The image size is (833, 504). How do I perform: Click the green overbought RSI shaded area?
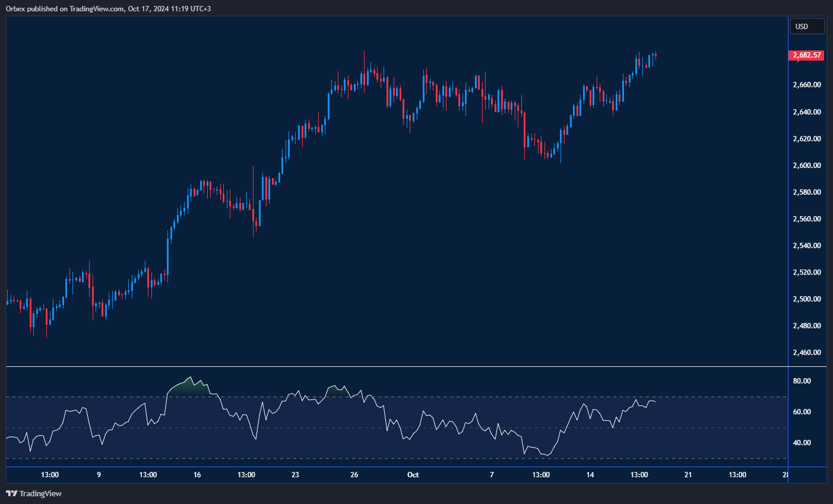pyautogui.click(x=189, y=387)
